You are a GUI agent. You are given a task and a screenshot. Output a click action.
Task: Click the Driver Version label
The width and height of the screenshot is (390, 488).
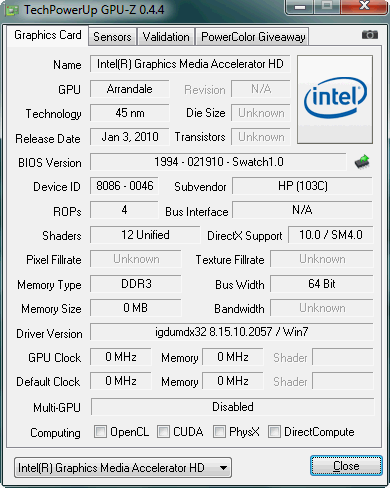pyautogui.click(x=49, y=334)
